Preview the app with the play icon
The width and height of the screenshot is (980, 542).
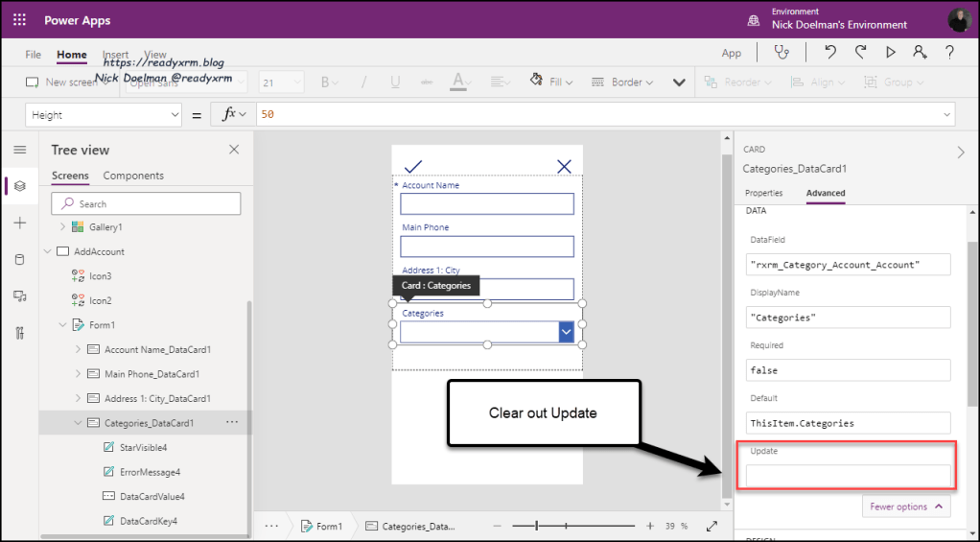890,53
